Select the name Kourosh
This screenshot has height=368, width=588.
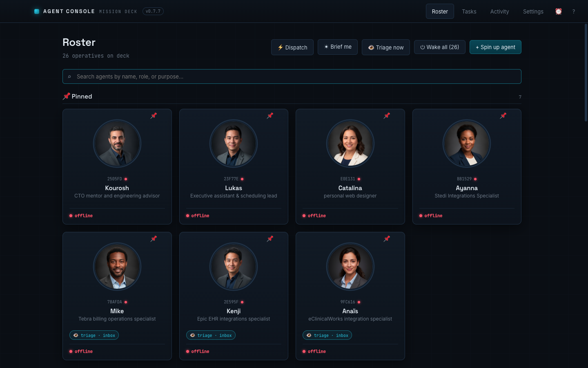coord(117,188)
